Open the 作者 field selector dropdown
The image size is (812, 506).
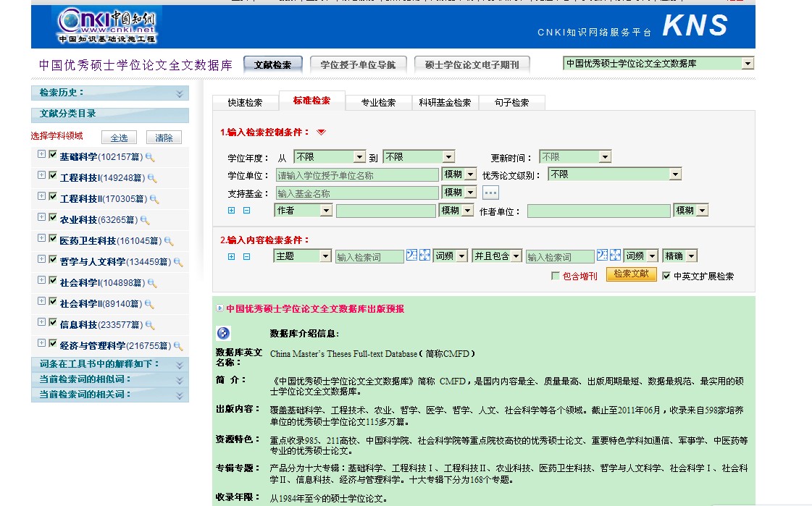click(x=303, y=211)
